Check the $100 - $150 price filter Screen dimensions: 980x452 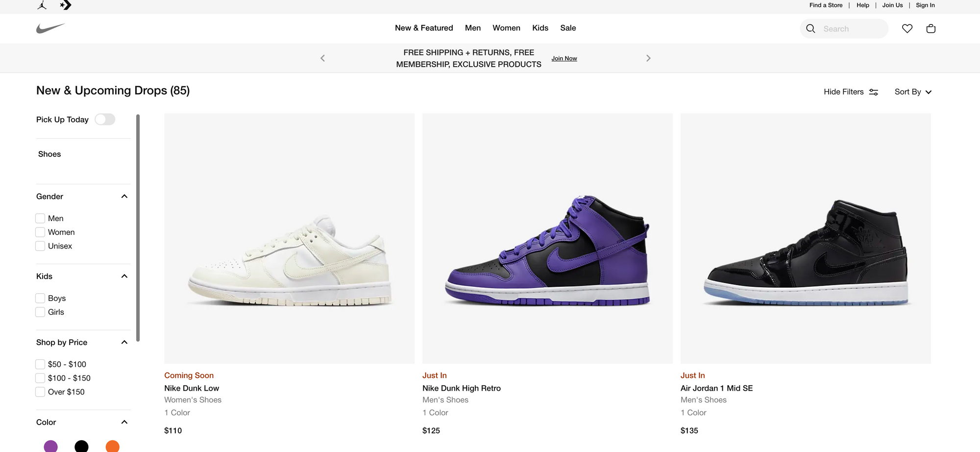[40, 378]
